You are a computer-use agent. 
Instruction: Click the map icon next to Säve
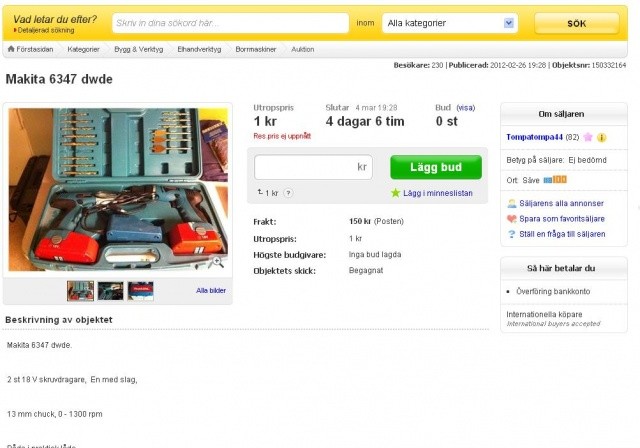(x=555, y=180)
